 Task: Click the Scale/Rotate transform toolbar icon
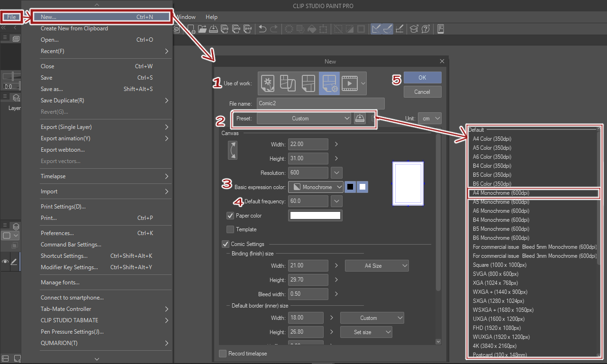(323, 29)
